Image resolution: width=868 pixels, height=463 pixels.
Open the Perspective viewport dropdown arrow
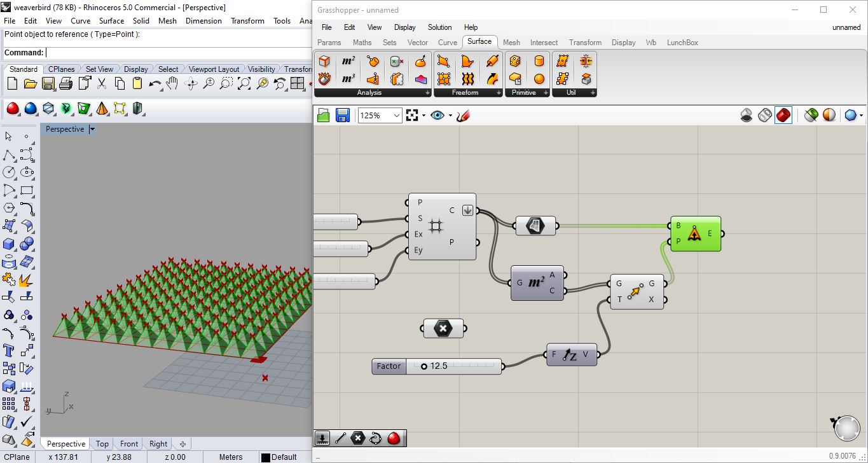coord(92,129)
